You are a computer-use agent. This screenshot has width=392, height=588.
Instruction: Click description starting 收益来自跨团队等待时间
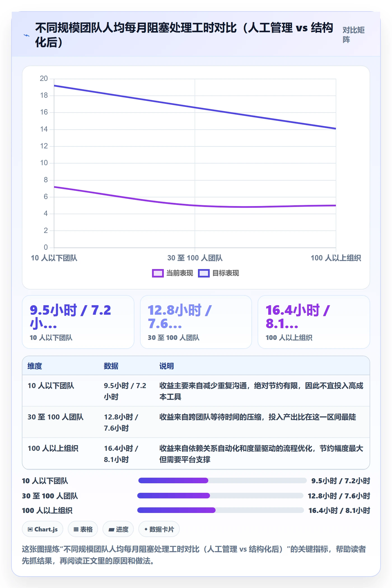click(258, 417)
